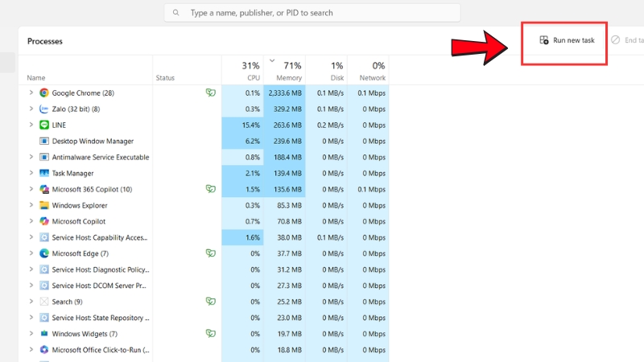Expand the Zalo (32 bit) process group

31,109
